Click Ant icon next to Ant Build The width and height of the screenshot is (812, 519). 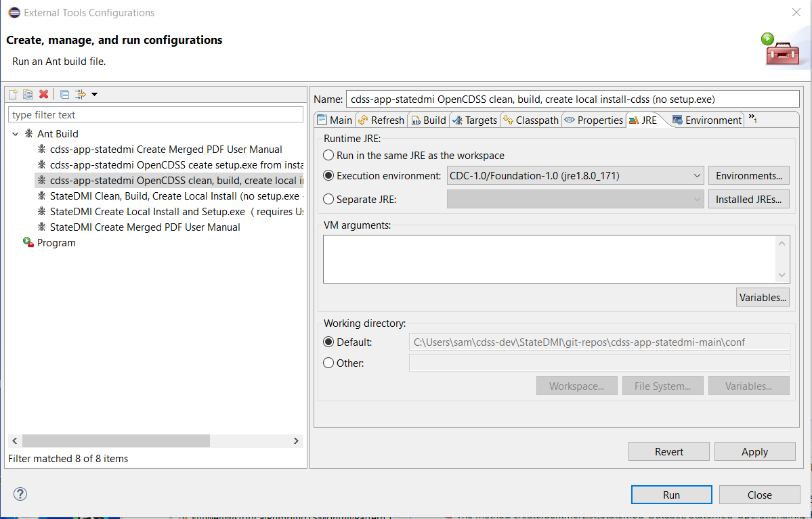pos(29,133)
